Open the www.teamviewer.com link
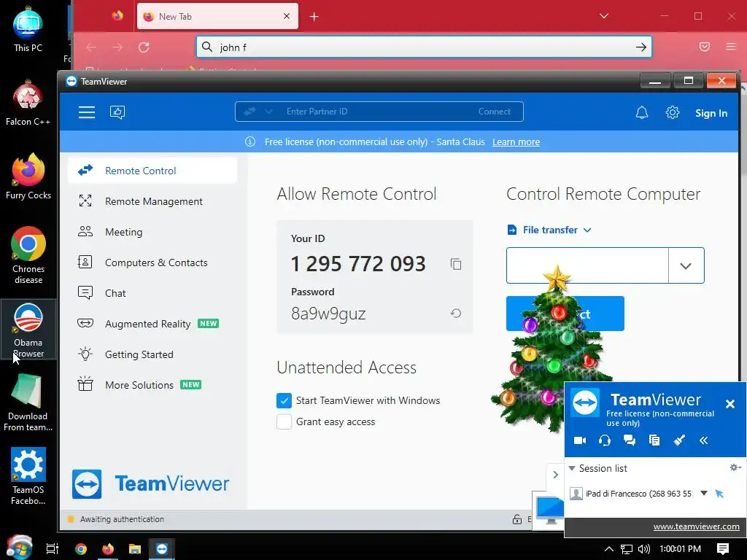This screenshot has width=747, height=560. tap(696, 526)
